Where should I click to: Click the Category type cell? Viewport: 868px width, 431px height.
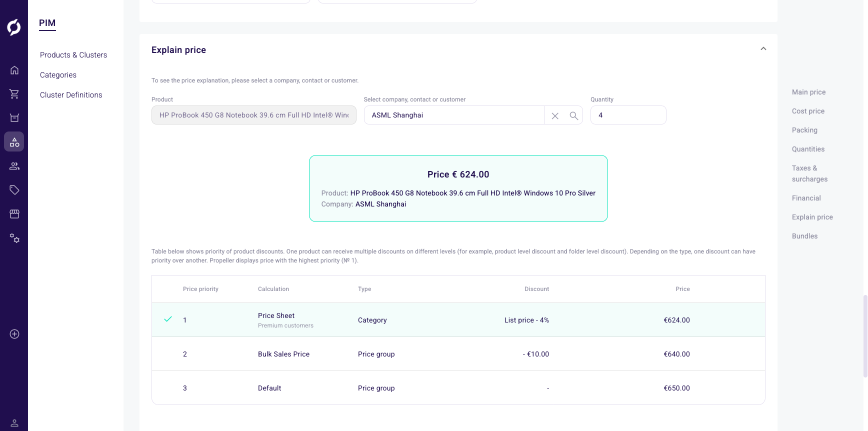[x=372, y=320]
